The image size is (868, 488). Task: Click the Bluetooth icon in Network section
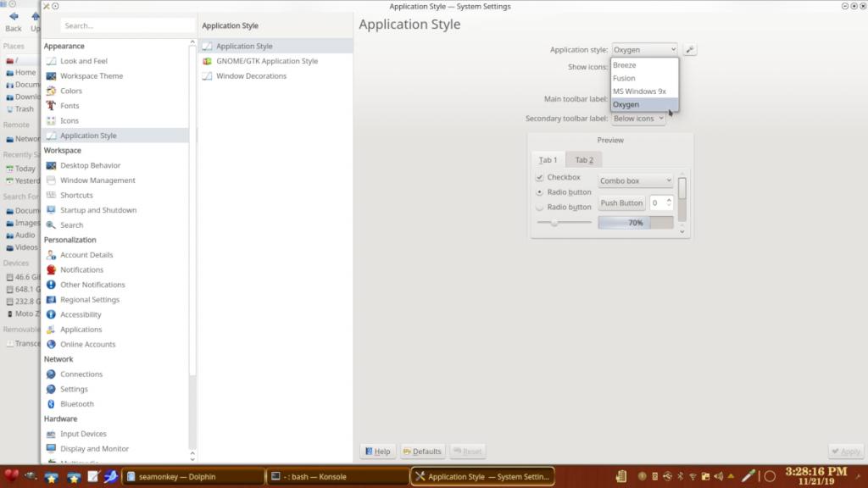pyautogui.click(x=52, y=404)
